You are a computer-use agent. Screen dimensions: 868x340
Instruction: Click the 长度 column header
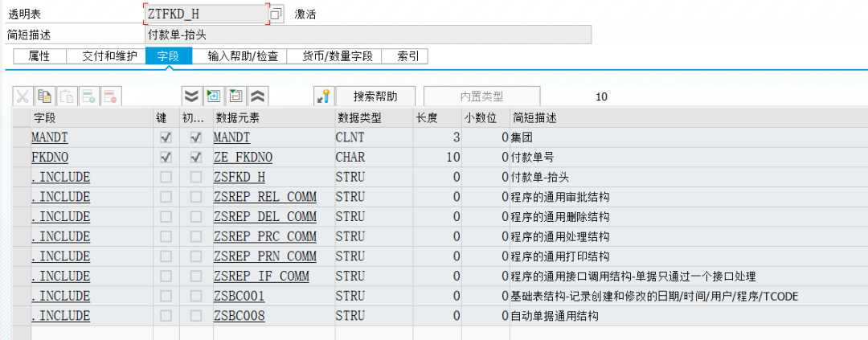click(437, 118)
